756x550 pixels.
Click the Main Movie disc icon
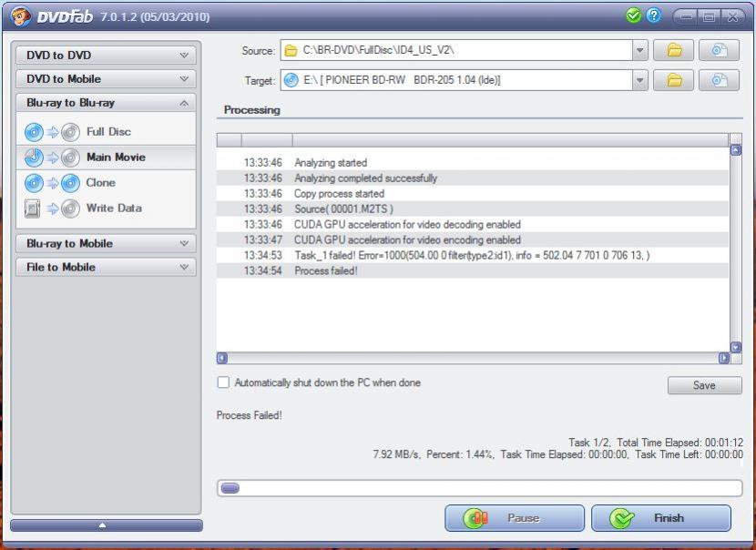[34, 158]
